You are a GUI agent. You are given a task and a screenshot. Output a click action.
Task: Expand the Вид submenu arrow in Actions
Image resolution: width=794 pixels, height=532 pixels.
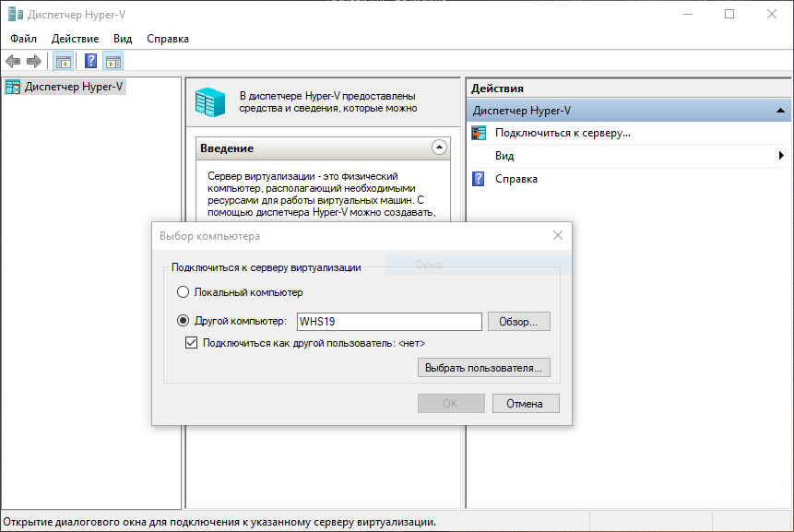781,156
